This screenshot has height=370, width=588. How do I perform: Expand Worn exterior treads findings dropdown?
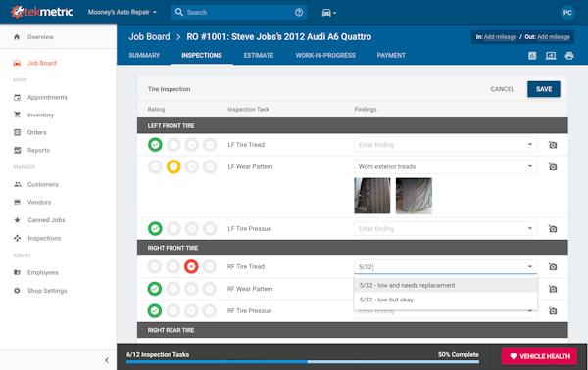pos(530,166)
